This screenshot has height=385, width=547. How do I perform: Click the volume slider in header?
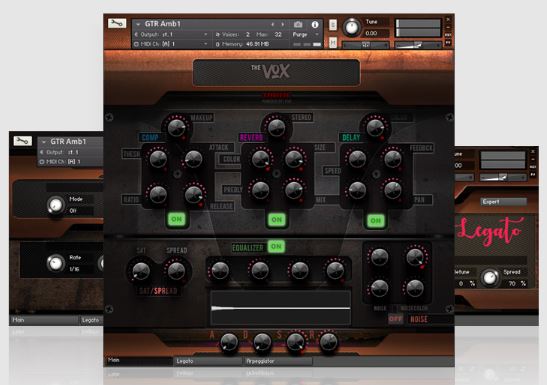(x=418, y=45)
